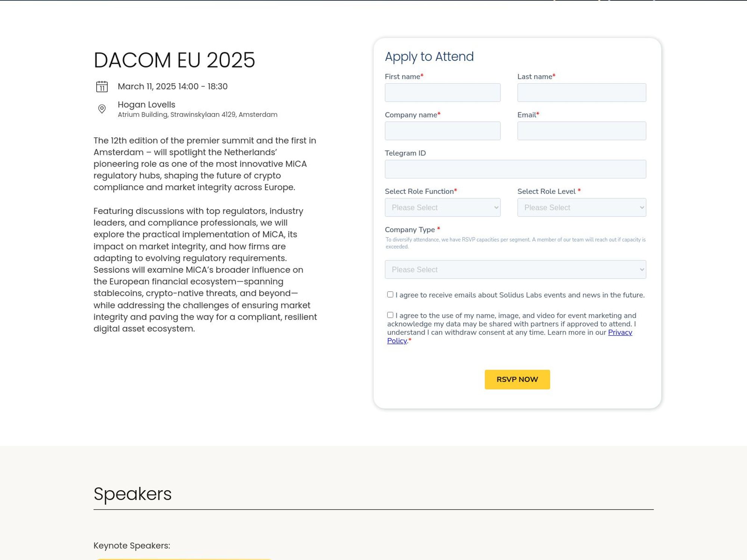The width and height of the screenshot is (747, 560).
Task: Click the Atrium Building address text
Action: click(197, 115)
